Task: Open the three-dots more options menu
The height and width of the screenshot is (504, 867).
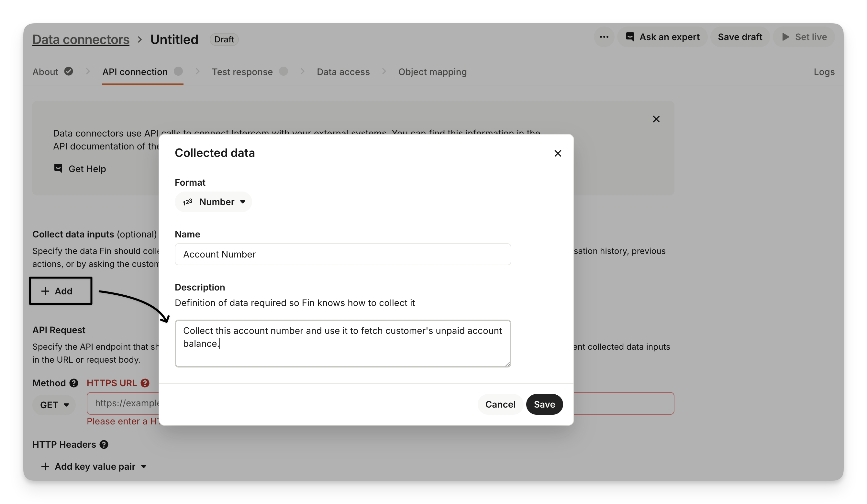Action: tap(604, 37)
